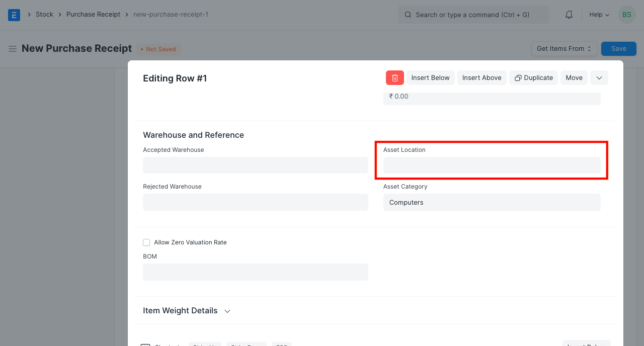Click the Insert Below button

(x=430, y=78)
